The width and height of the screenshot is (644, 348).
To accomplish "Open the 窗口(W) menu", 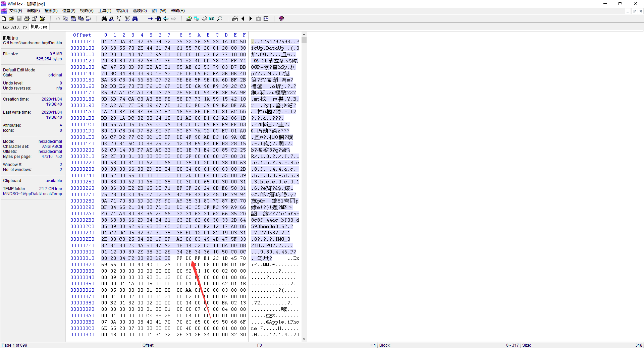I will (x=159, y=11).
